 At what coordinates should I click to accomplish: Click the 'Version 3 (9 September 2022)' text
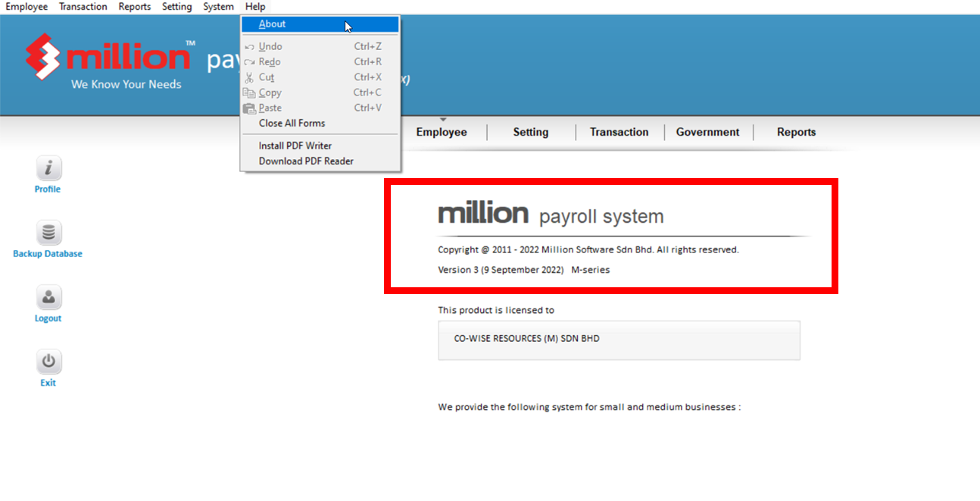[501, 270]
